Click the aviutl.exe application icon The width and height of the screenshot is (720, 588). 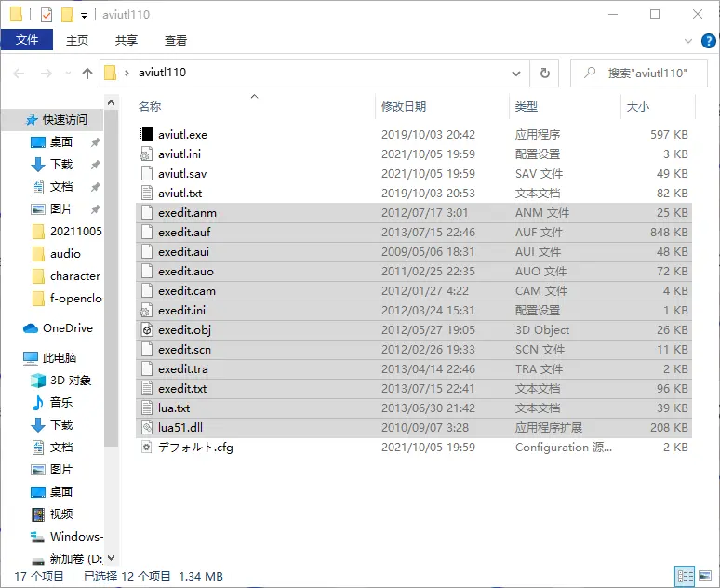[x=146, y=134]
